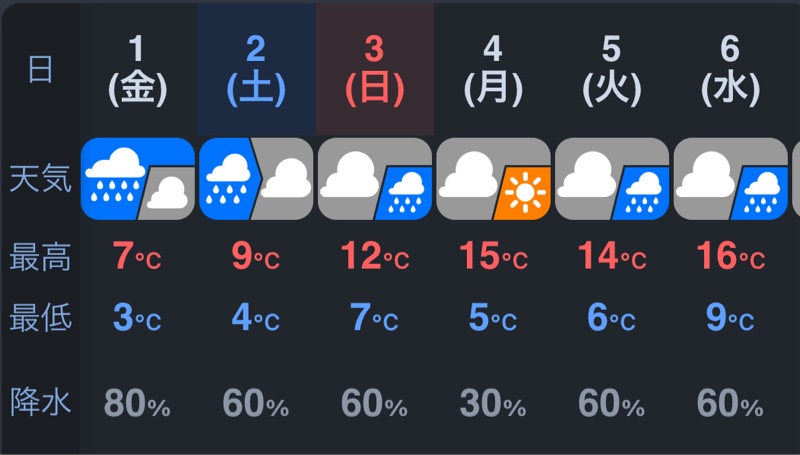Image resolution: width=800 pixels, height=455 pixels.
Task: Click Tuesday's cloudy-with-rain weather icon
Action: 612,179
